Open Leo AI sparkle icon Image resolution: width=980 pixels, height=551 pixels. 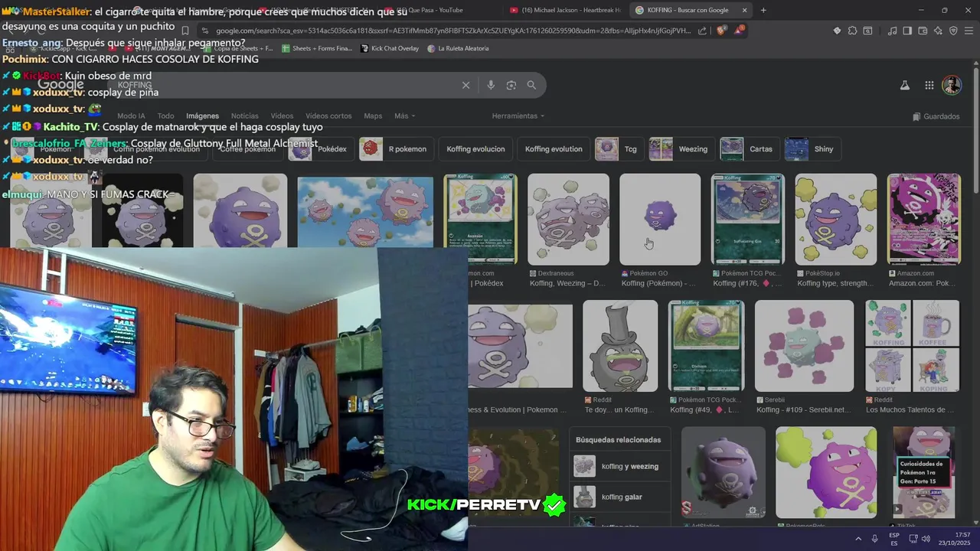pyautogui.click(x=938, y=31)
